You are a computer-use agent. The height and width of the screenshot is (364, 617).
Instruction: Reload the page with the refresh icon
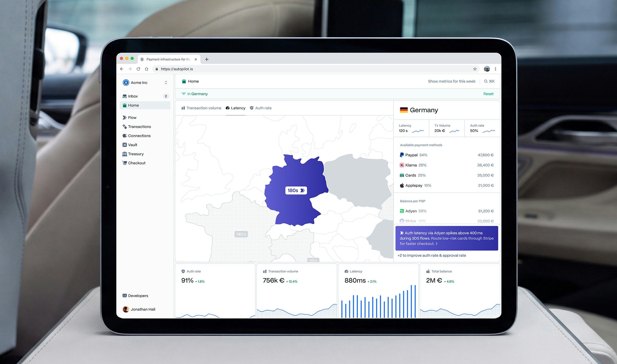[138, 69]
